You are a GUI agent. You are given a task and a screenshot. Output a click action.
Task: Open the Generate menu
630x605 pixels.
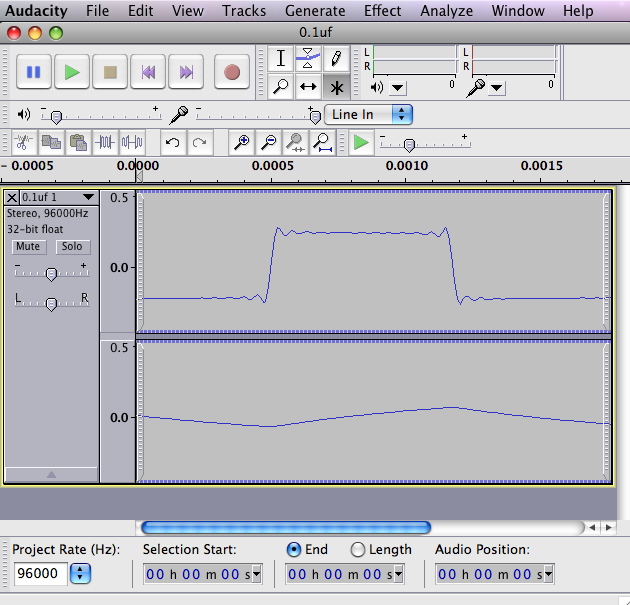315,11
